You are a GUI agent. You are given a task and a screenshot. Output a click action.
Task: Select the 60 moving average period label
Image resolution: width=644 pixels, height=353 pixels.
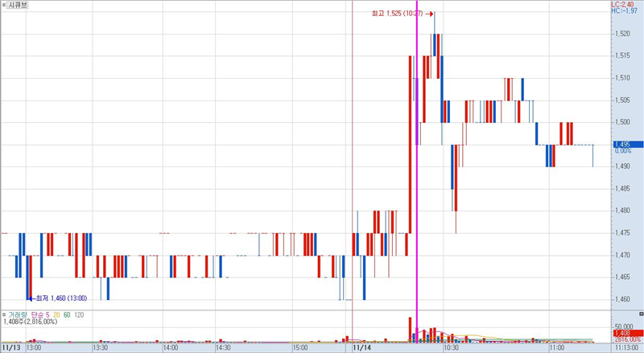click(67, 314)
